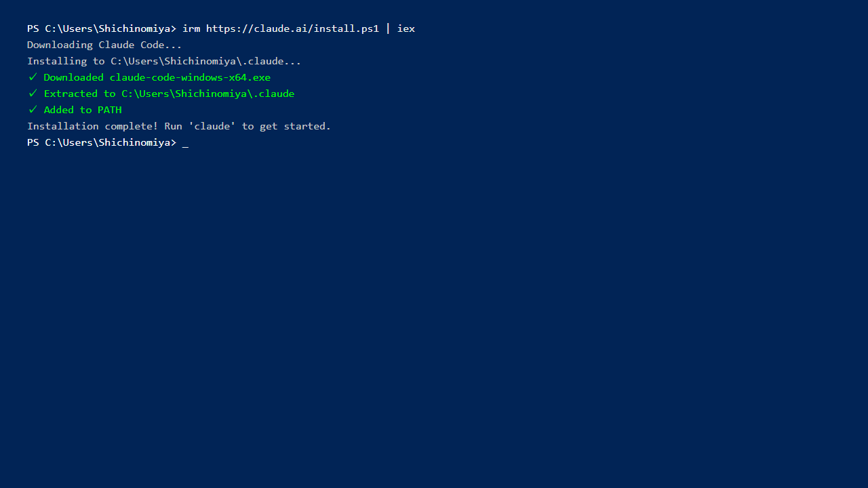
Task: Click the quoted 'claude' command name
Action: (x=212, y=126)
